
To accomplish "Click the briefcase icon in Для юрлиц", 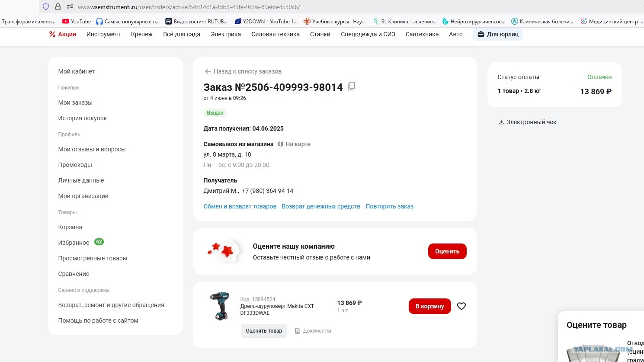I will 481,34.
